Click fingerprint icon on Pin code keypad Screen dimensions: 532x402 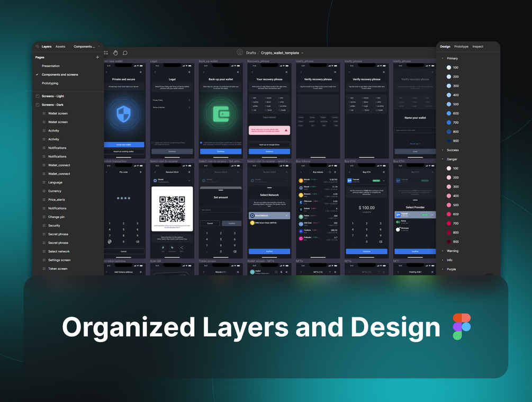(x=110, y=242)
